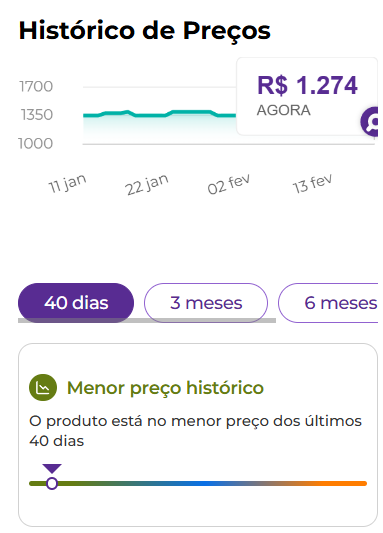The width and height of the screenshot is (383, 533).
Task: Switch to the 6 meses tab
Action: [328, 303]
